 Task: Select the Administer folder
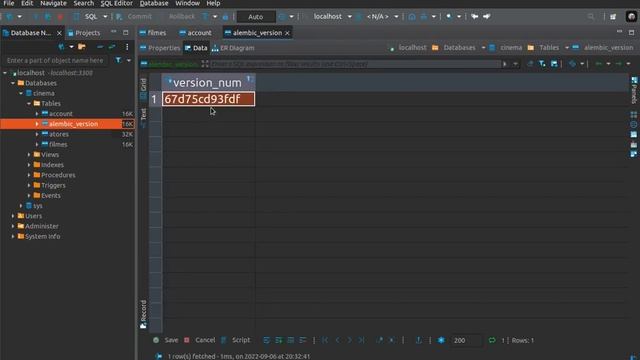[42, 226]
